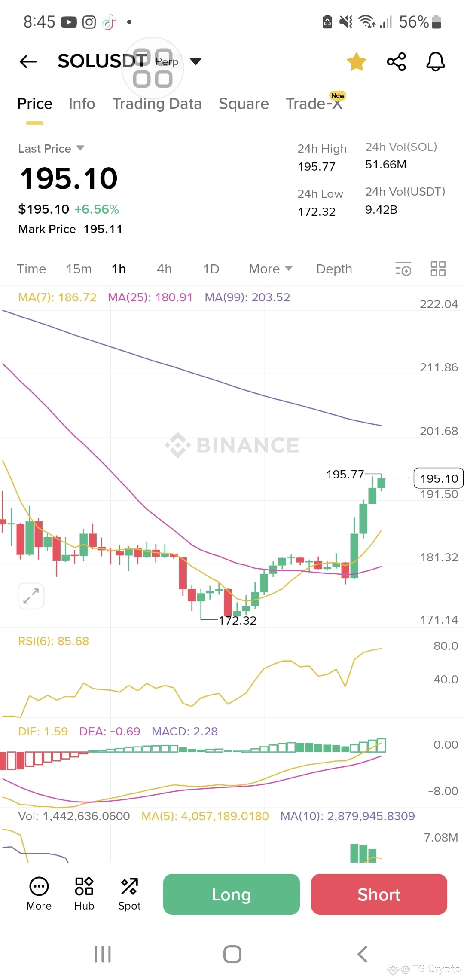
Task: Tap the 172.32 low marker on chart
Action: (237, 621)
